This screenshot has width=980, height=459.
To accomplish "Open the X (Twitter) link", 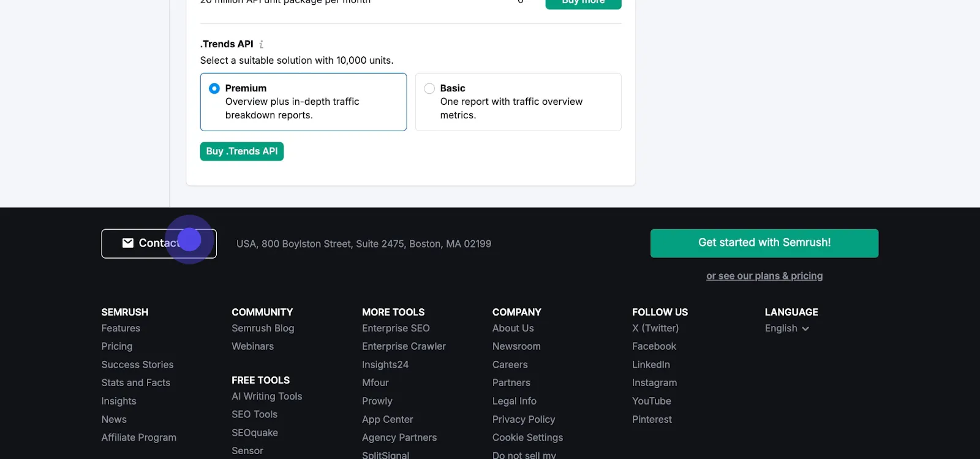I will point(655,328).
